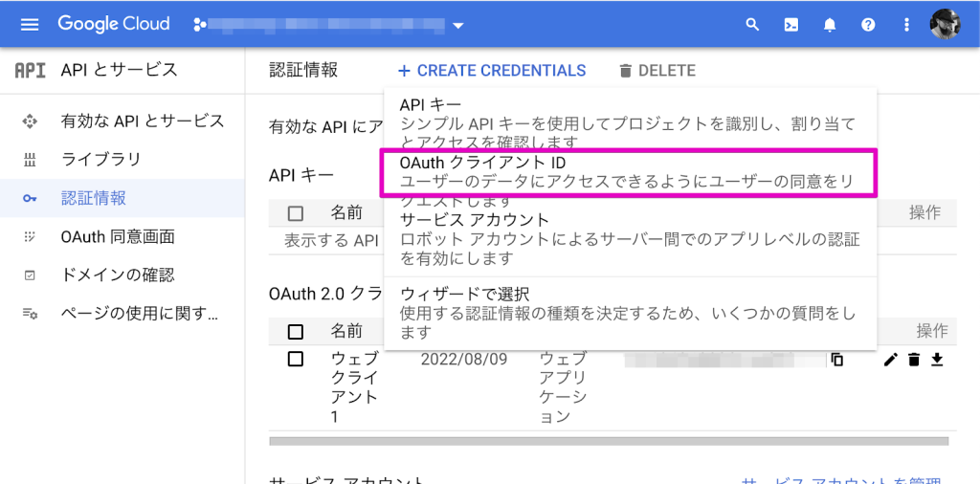Click the enabled APIs diamond icon
This screenshot has width=980, height=484.
(30, 121)
